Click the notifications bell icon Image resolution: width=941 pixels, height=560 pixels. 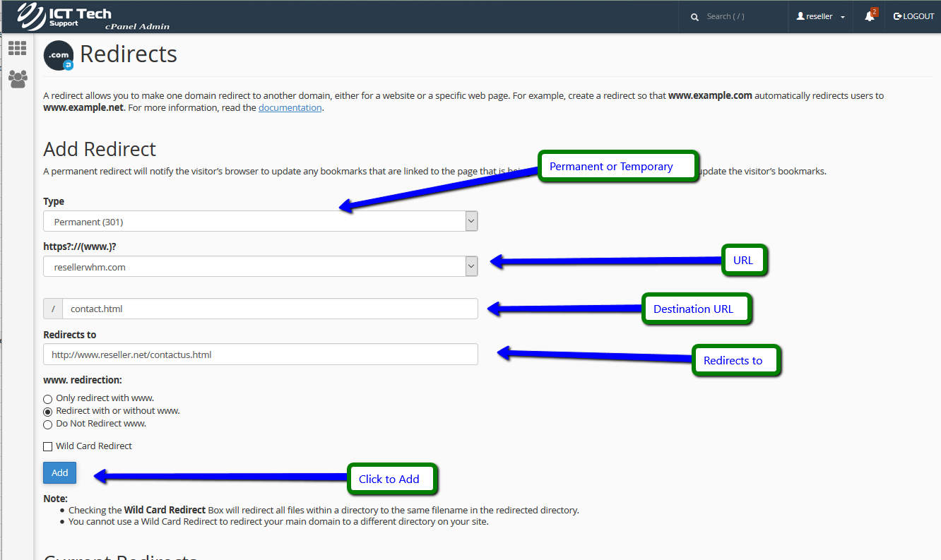(870, 16)
